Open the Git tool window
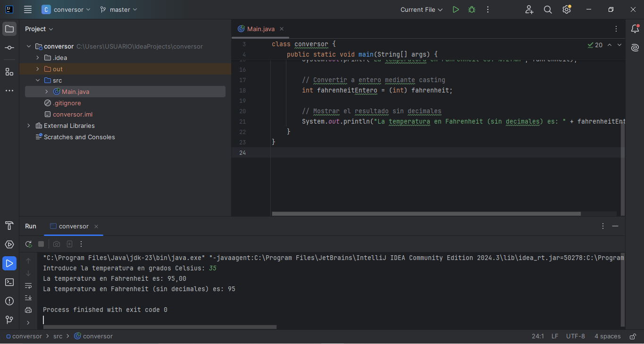This screenshot has height=344, width=644. coord(9,320)
